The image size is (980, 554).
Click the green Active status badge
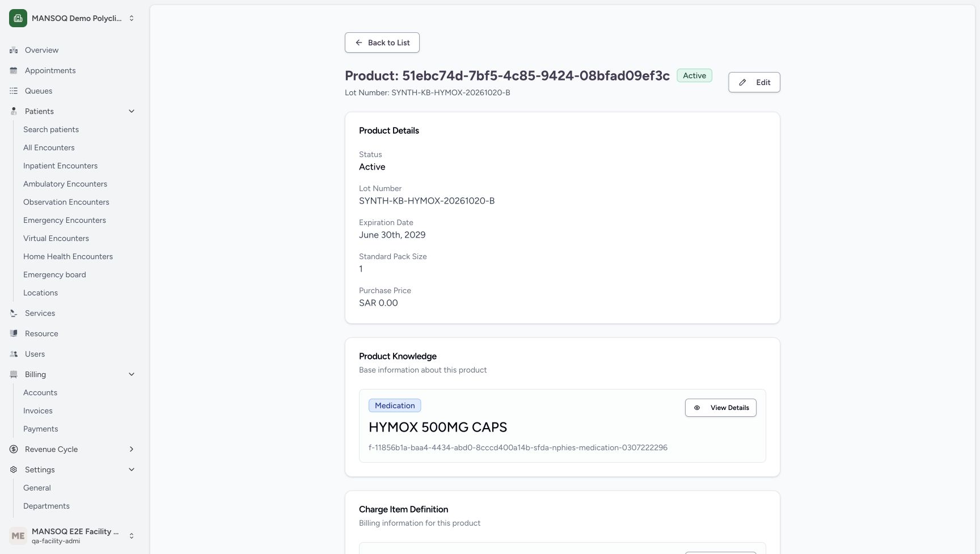(694, 75)
